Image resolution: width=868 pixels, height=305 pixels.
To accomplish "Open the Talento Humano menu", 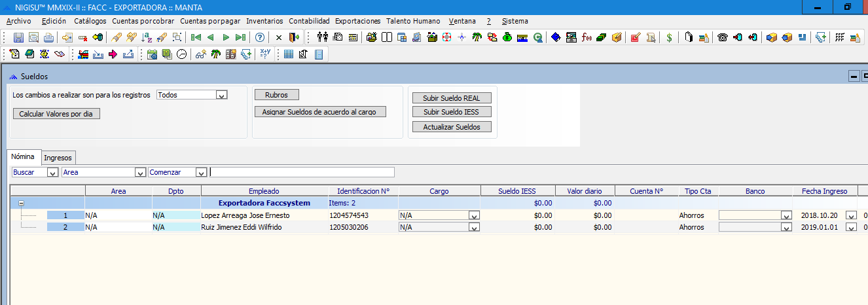I will pos(413,21).
